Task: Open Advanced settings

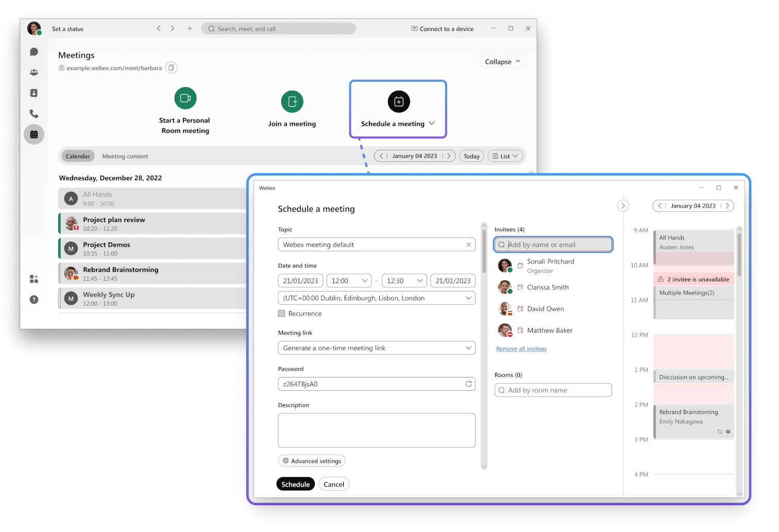Action: (x=312, y=461)
